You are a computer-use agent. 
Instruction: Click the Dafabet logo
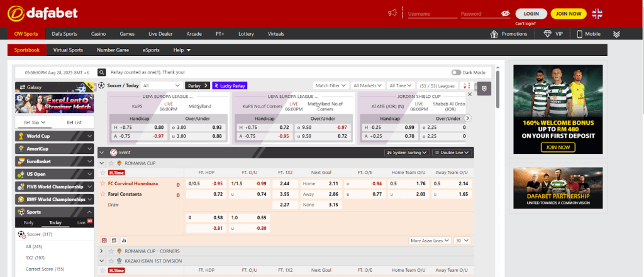(x=42, y=13)
